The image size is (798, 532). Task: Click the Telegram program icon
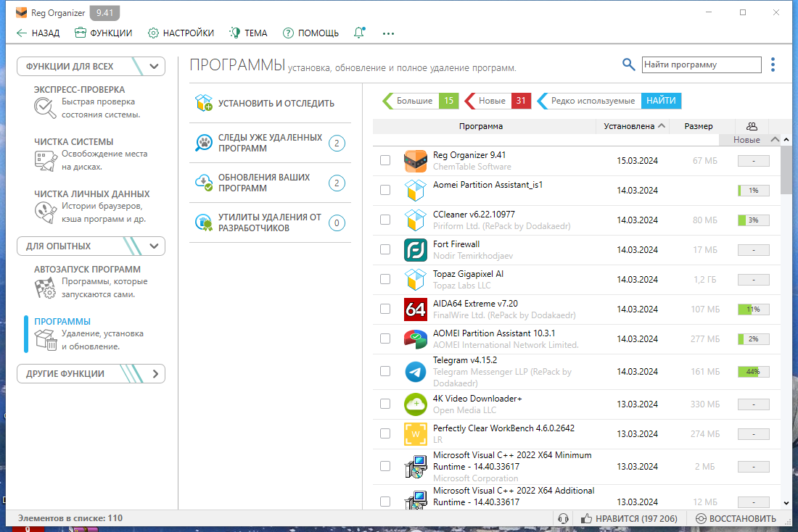point(416,372)
